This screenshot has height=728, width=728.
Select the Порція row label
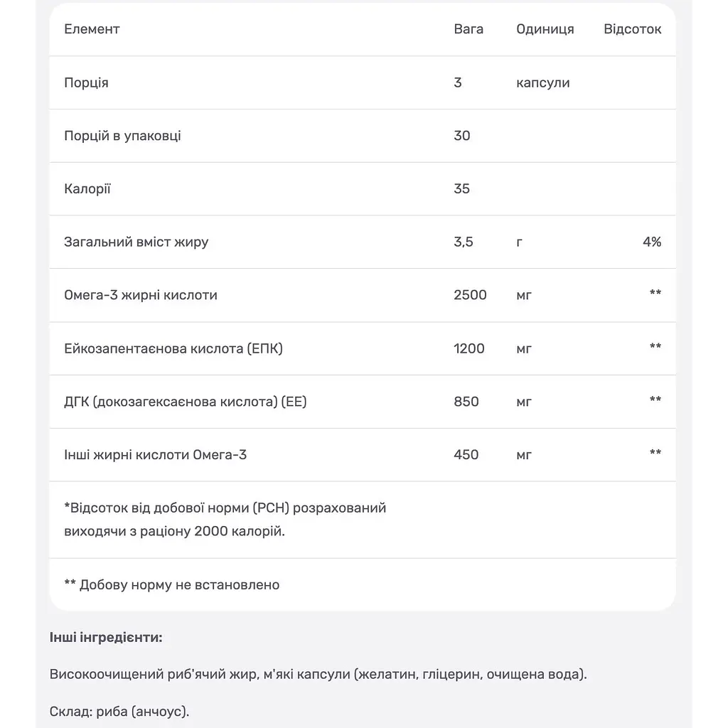[x=86, y=82]
